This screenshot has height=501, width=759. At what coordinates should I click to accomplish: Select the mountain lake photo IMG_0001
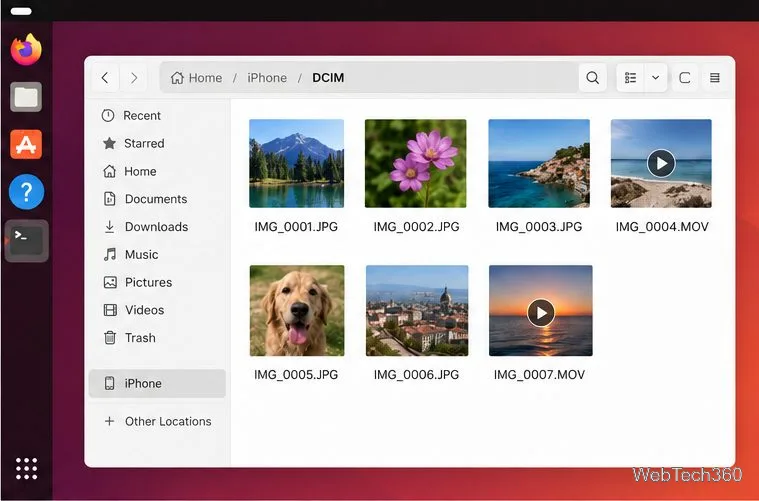[x=296, y=164]
